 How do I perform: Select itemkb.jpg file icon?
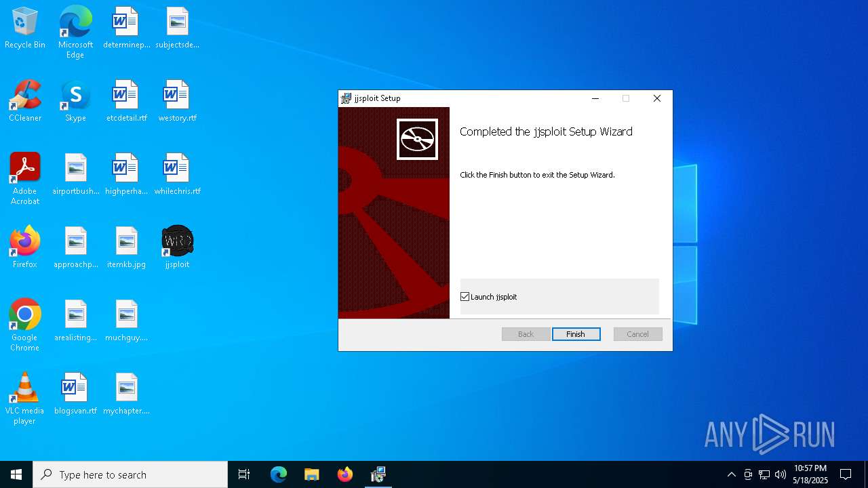[x=126, y=248]
